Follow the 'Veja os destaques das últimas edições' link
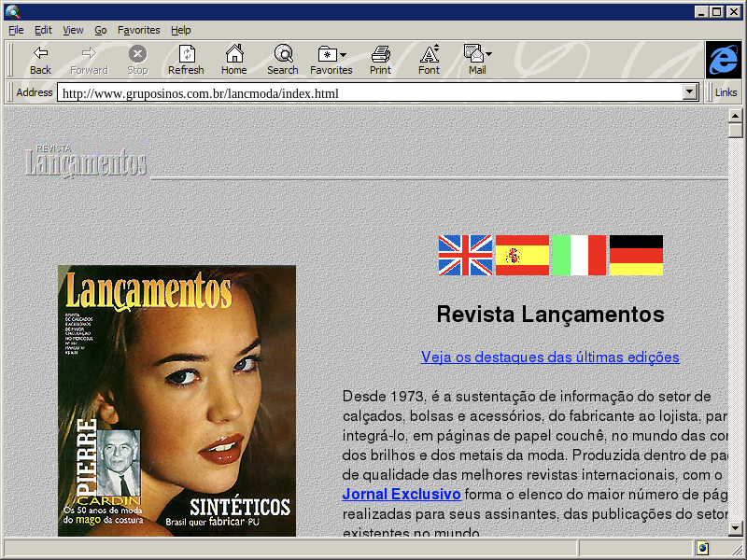Viewport: 747px width, 560px height. [x=550, y=357]
